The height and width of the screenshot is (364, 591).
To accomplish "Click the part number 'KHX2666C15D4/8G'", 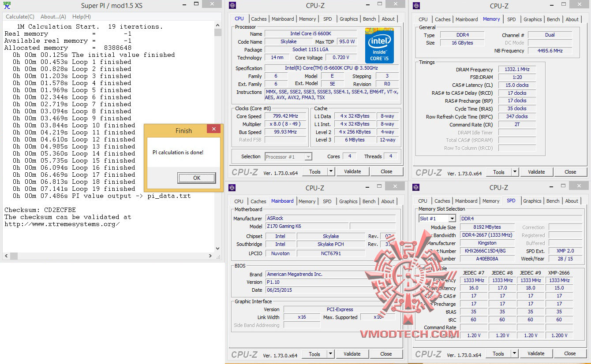I will click(x=487, y=251).
